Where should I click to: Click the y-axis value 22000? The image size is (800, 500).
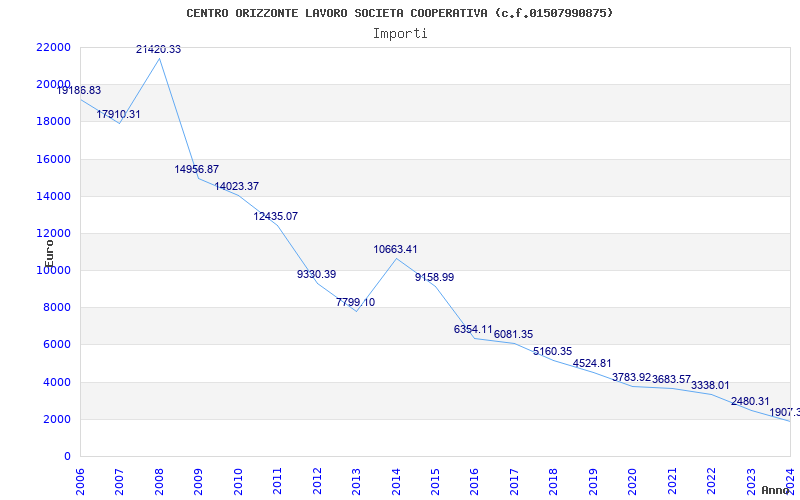click(x=53, y=47)
